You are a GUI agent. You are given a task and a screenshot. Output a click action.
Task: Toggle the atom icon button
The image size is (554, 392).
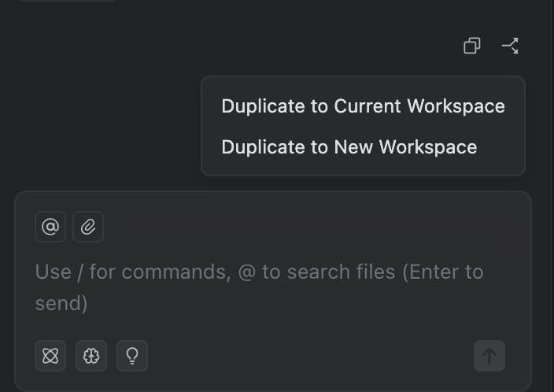point(50,356)
